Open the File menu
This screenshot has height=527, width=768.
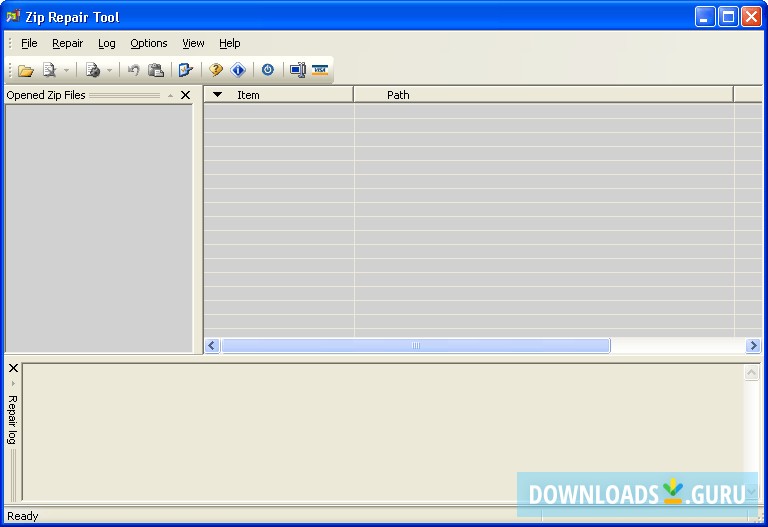29,43
